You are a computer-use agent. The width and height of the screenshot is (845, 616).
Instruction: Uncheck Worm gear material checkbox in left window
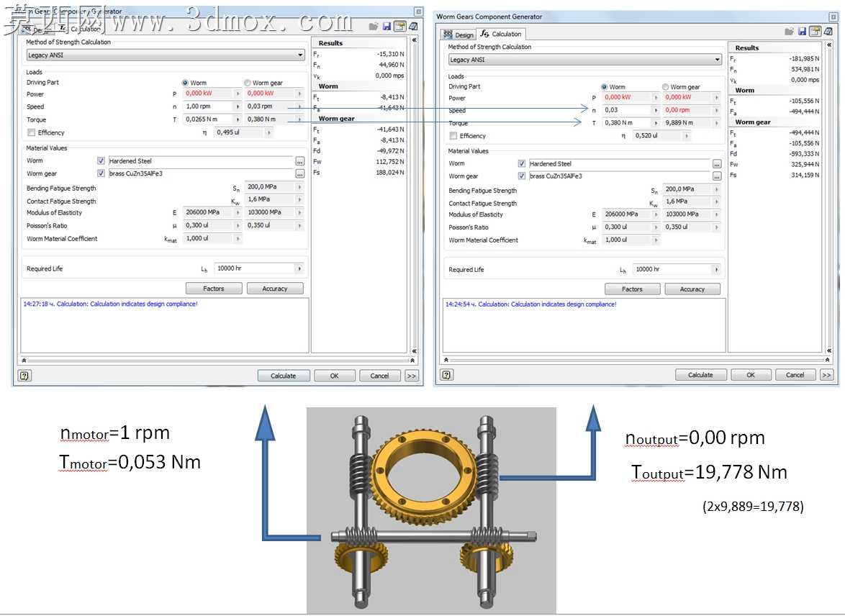coord(101,173)
